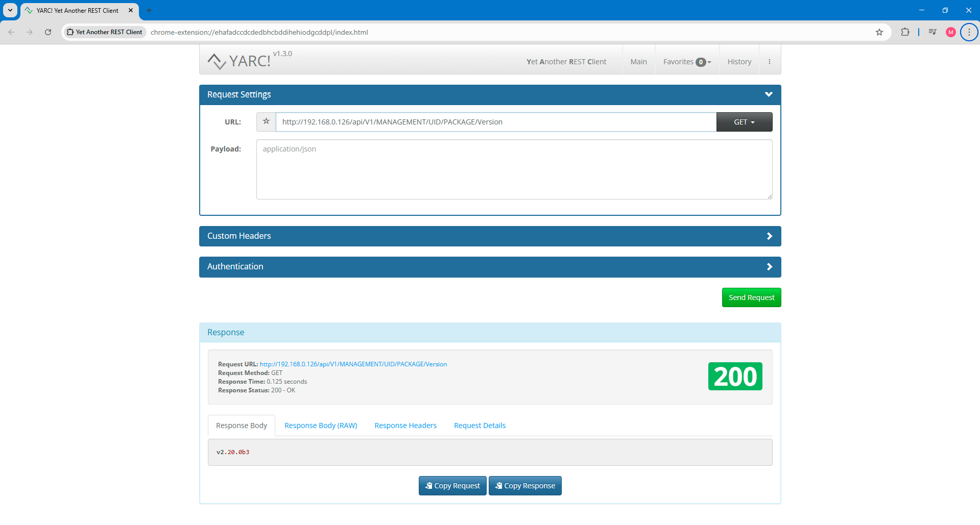
Task: Open a new browser tab
Action: point(149,10)
